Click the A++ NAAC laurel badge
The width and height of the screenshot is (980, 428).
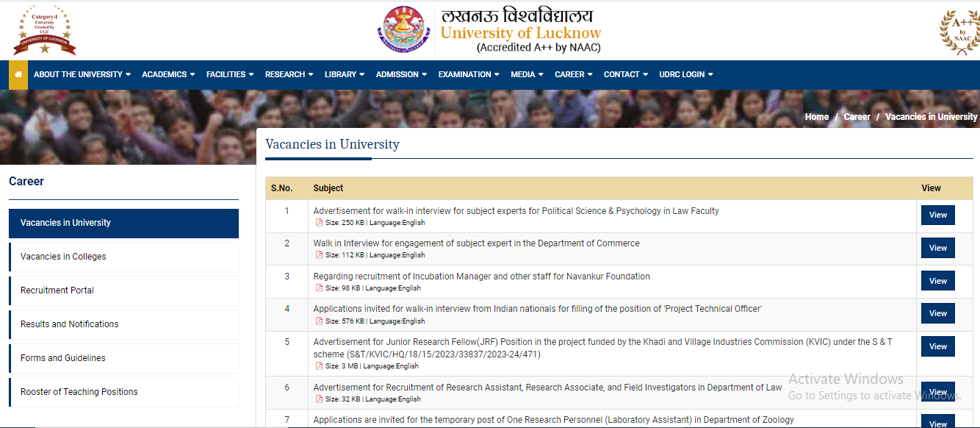coord(960,32)
